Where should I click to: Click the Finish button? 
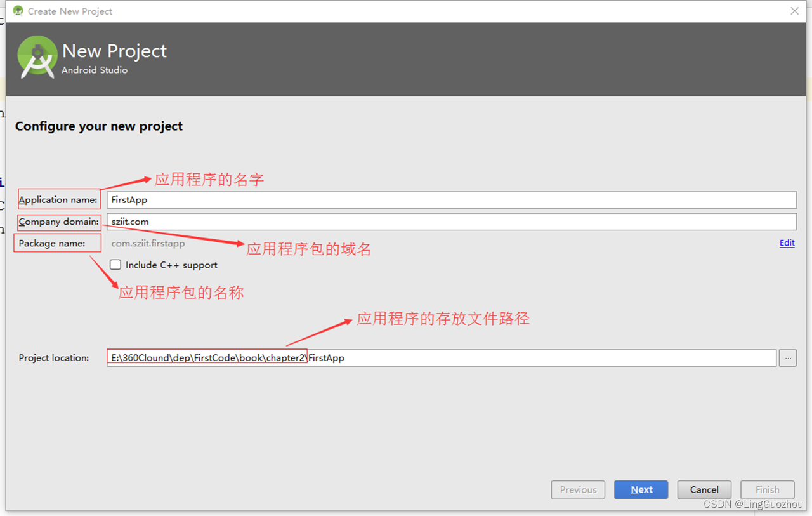[x=767, y=490]
